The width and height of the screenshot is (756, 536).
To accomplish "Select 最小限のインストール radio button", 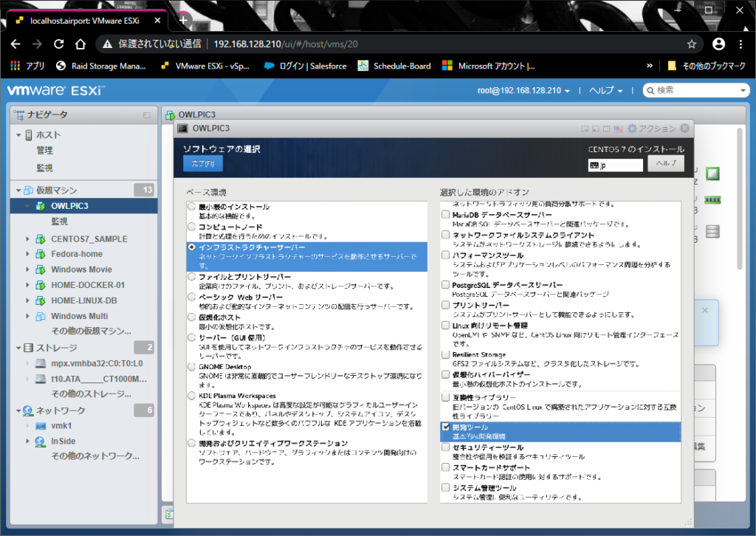I will tap(191, 206).
